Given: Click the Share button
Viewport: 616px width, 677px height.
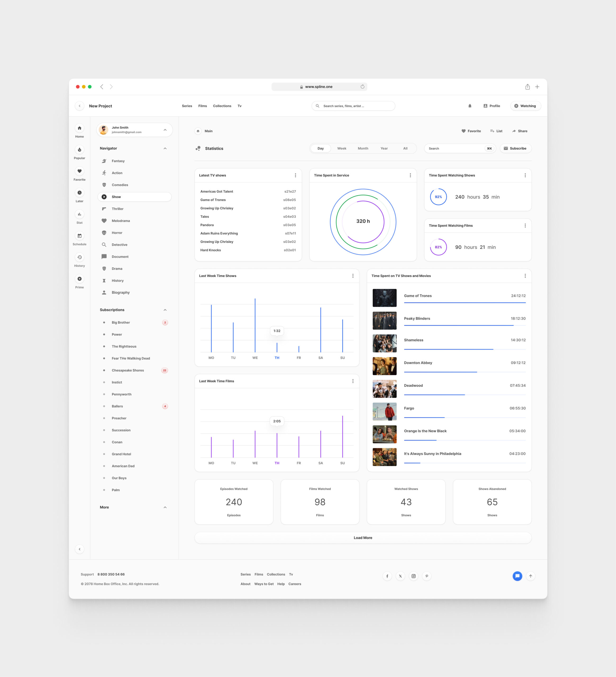Looking at the screenshot, I should coord(520,131).
